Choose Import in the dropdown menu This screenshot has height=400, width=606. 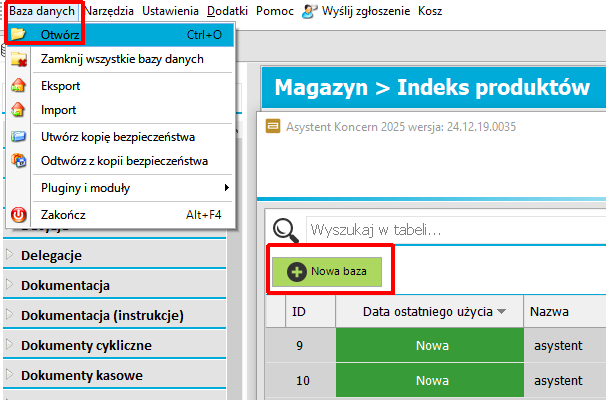(x=120, y=110)
